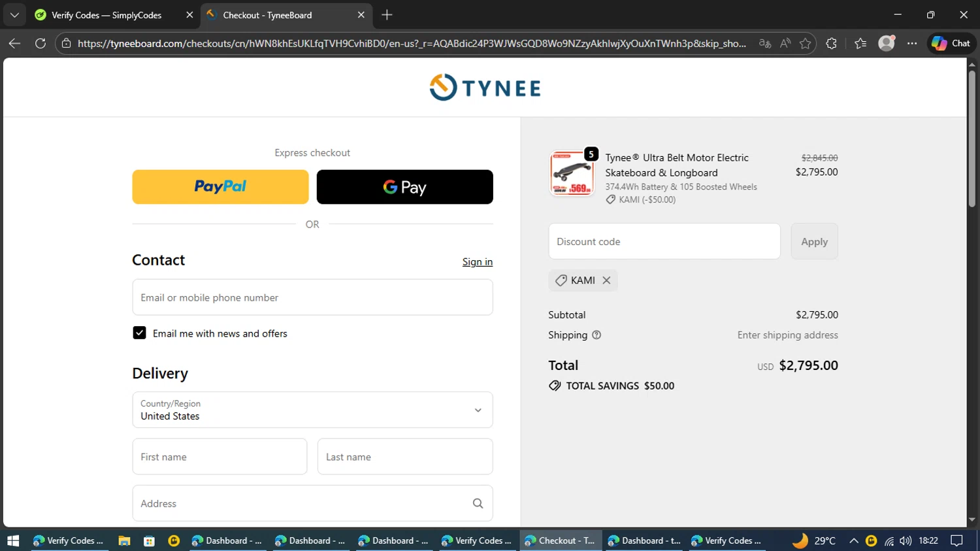Show hidden system tray icons
The image size is (980, 551).
tap(853, 541)
